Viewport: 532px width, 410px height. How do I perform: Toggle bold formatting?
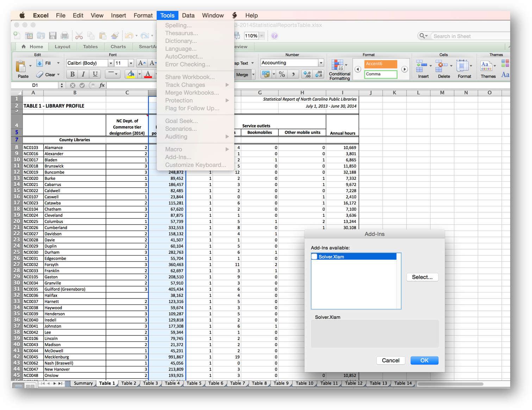pos(71,74)
